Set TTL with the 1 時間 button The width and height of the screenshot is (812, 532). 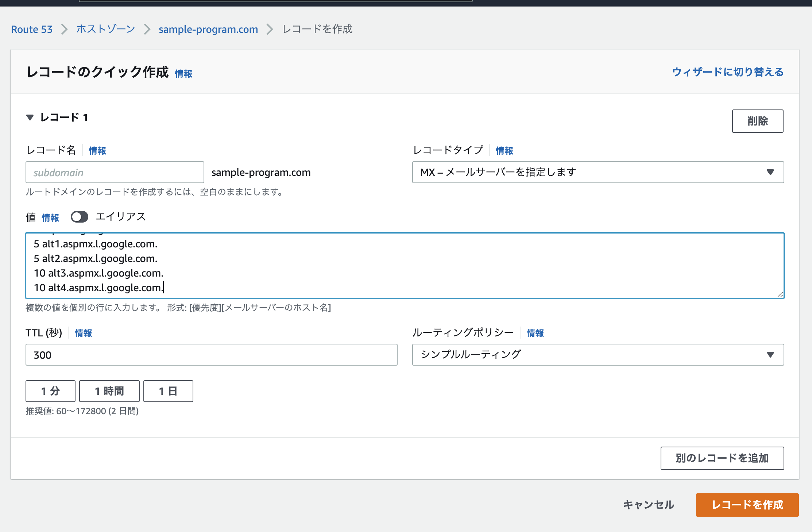coord(109,391)
